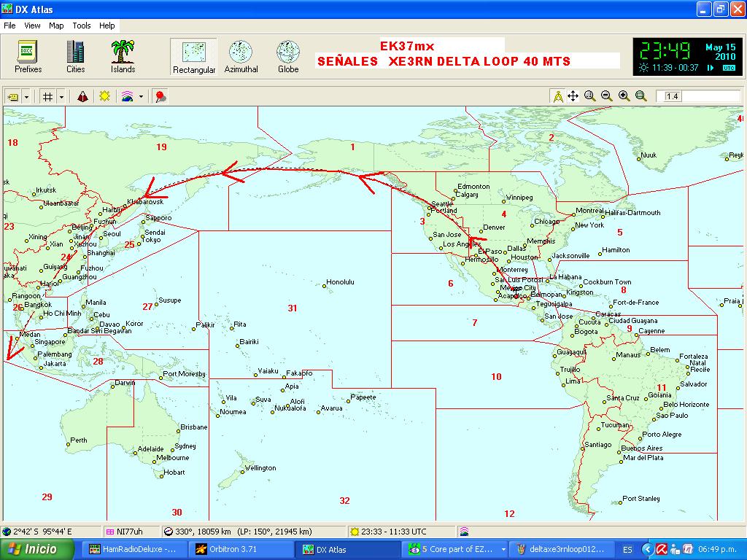Expand the labels tag dropdown arrow
This screenshot has width=747, height=560.
(27, 97)
